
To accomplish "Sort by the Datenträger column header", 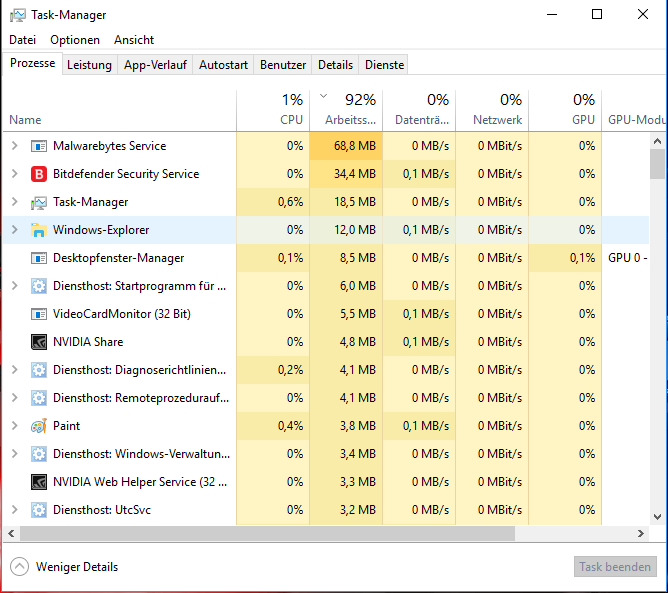I will pyautogui.click(x=419, y=111).
